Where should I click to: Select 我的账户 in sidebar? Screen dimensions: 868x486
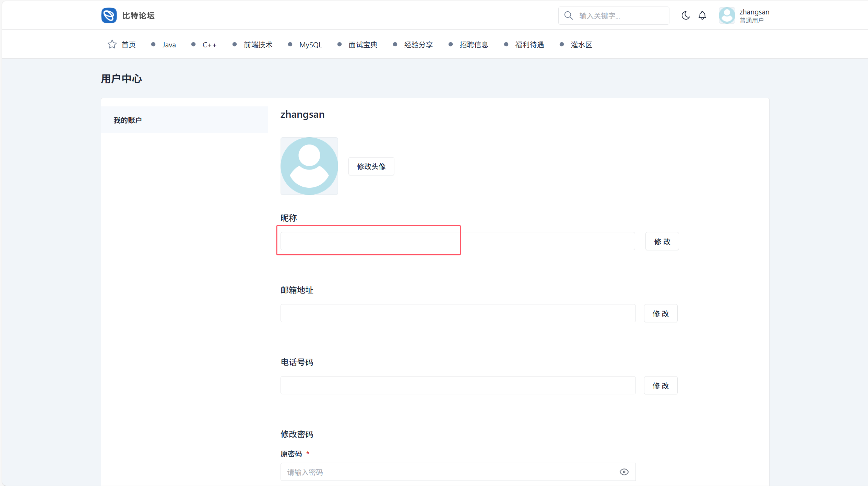coord(128,120)
